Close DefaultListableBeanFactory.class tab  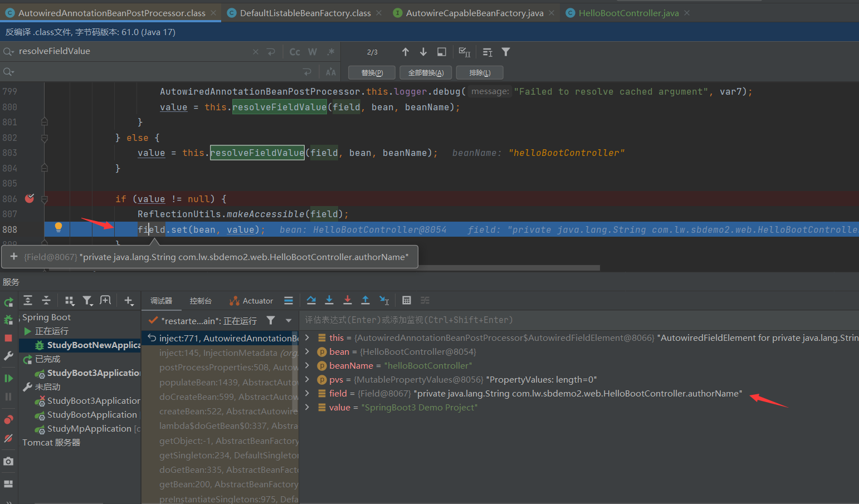click(x=379, y=13)
